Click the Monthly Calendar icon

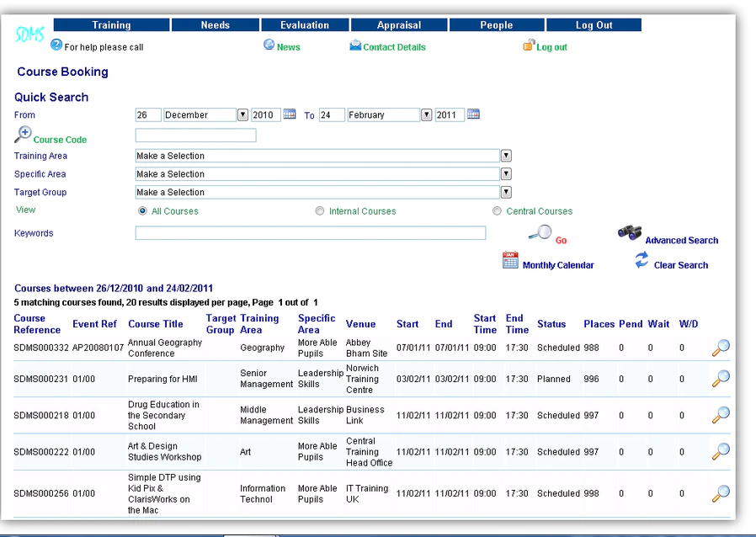coord(510,260)
